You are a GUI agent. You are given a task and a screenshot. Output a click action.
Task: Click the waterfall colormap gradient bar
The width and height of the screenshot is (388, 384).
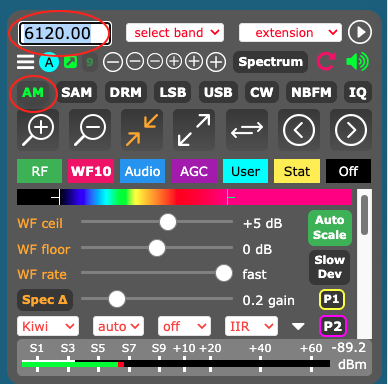tap(184, 197)
